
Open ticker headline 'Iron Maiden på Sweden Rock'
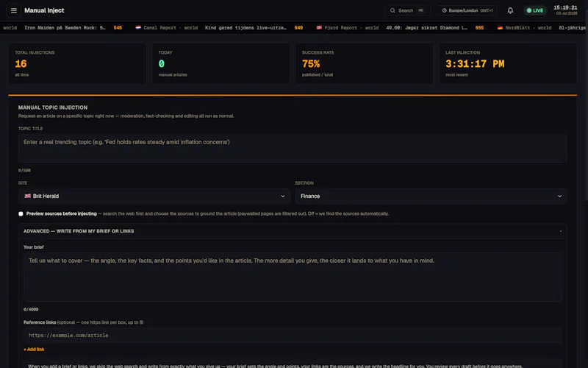tap(65, 28)
